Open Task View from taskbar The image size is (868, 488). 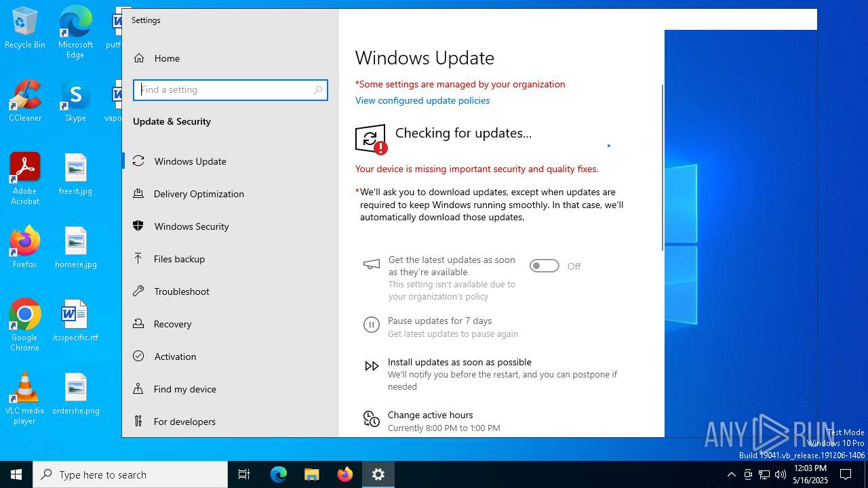[244, 474]
